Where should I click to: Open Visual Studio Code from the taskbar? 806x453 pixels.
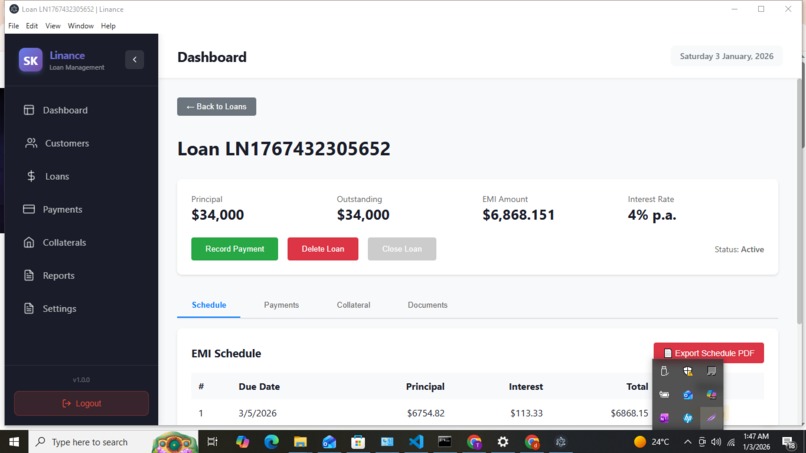(416, 442)
